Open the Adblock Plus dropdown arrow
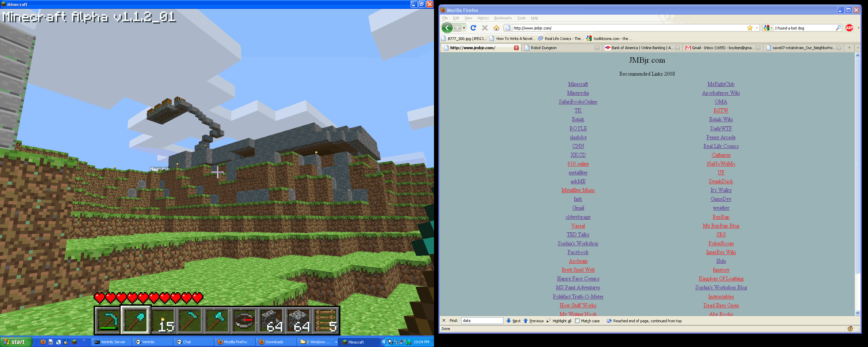The height and width of the screenshot is (347, 868). tap(858, 28)
